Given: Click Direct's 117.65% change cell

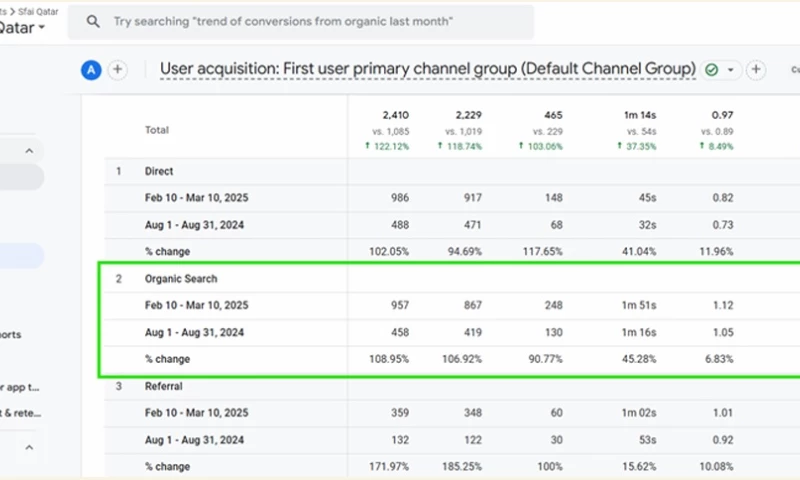Looking at the screenshot, I should coord(542,251).
